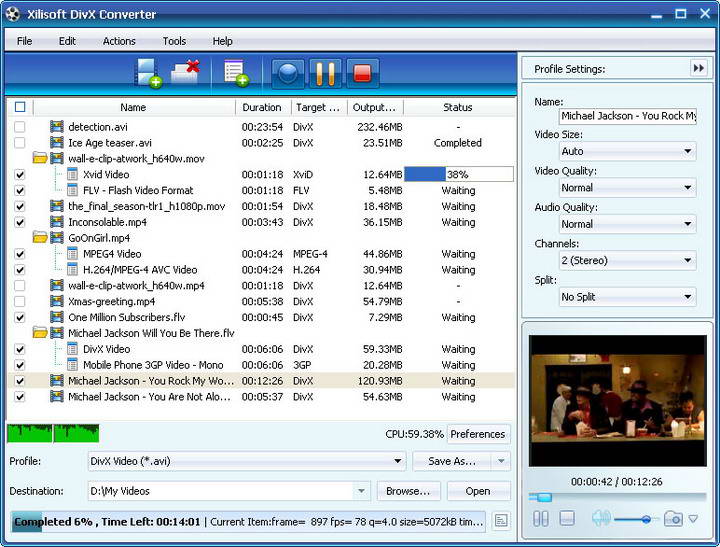Click the Add Profile toolbar icon
Viewport: 720px width, 547px height.
[x=235, y=74]
